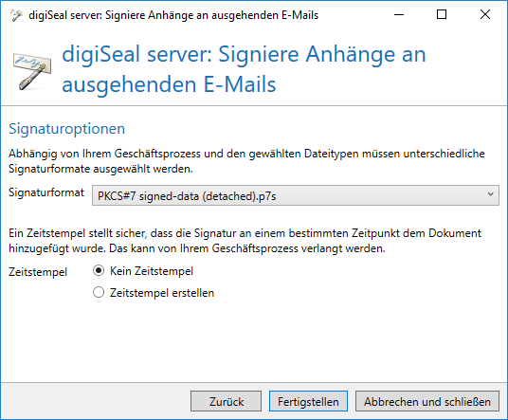Click the chevron arrow of Signaturformat dropdown
Viewport: 508px width, 420px height.
point(490,194)
